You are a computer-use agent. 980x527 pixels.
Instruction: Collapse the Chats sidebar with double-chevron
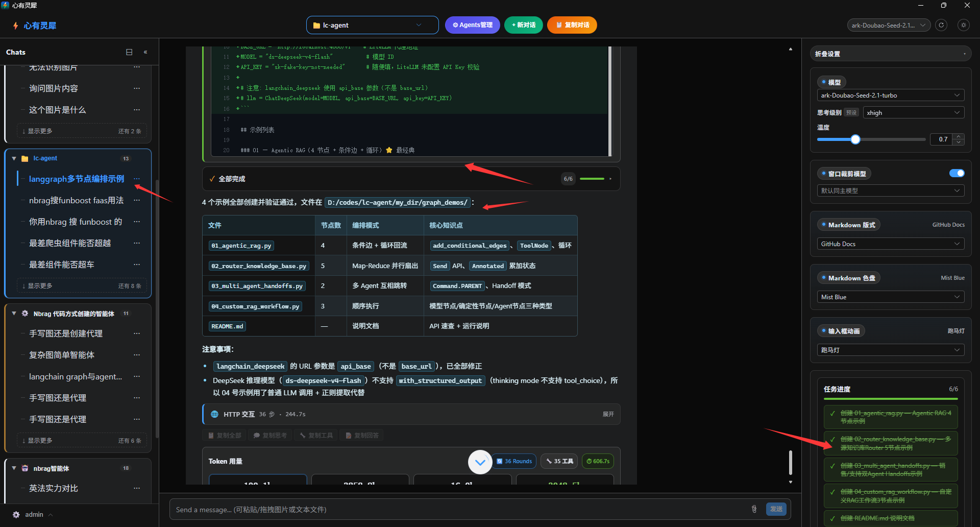point(145,52)
